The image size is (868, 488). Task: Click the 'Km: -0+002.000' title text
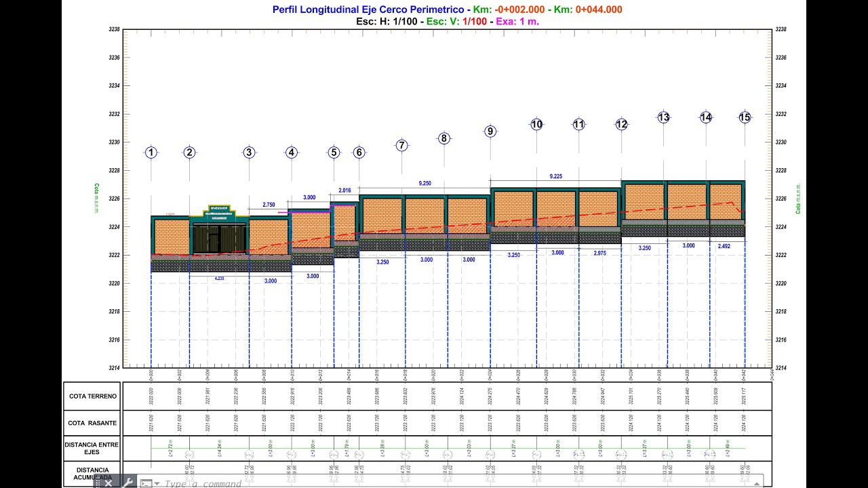click(509, 9)
